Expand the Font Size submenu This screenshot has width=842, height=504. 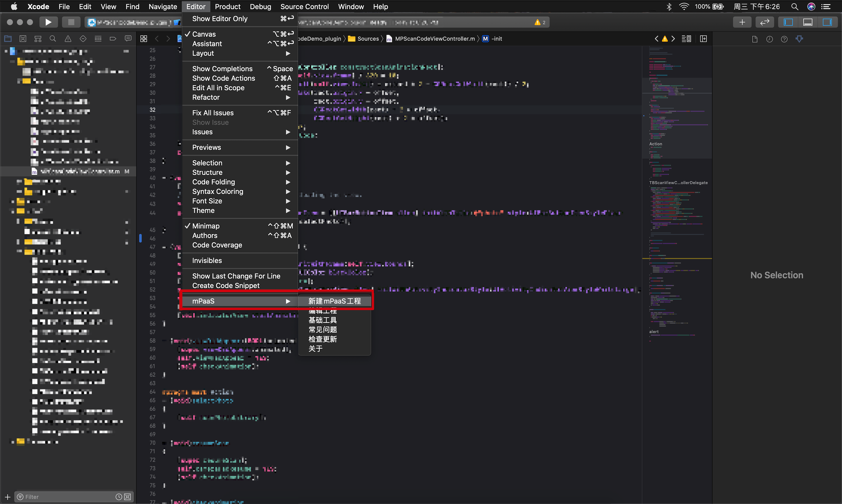(240, 201)
